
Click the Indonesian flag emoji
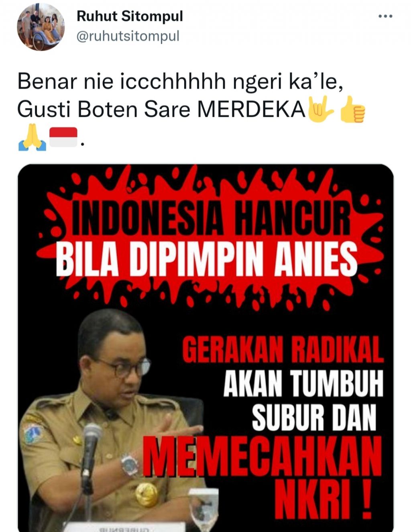click(63, 137)
